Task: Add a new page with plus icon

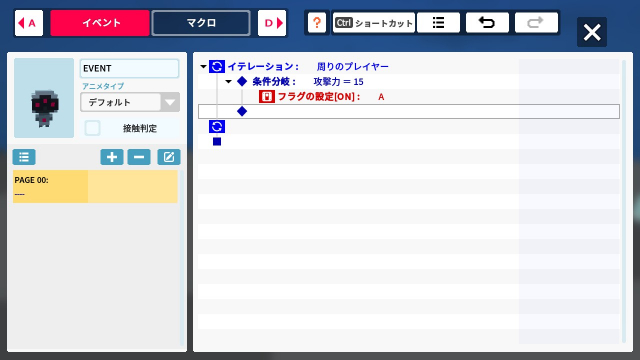Action: point(112,157)
